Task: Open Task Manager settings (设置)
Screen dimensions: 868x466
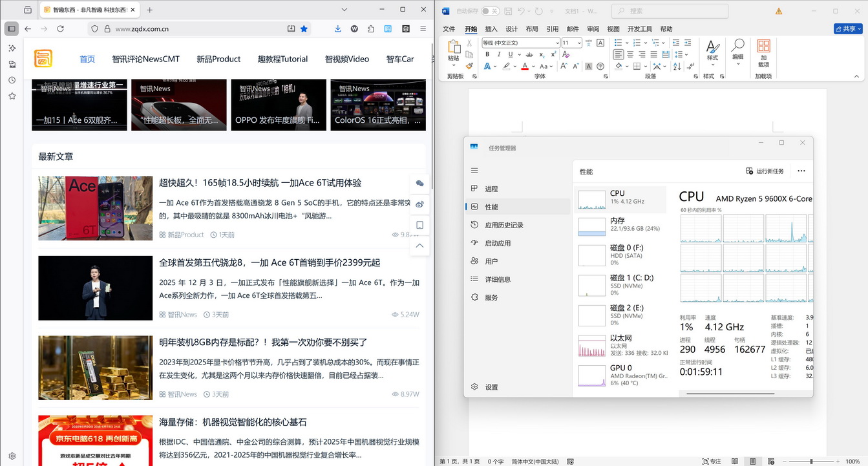Action: [485, 387]
